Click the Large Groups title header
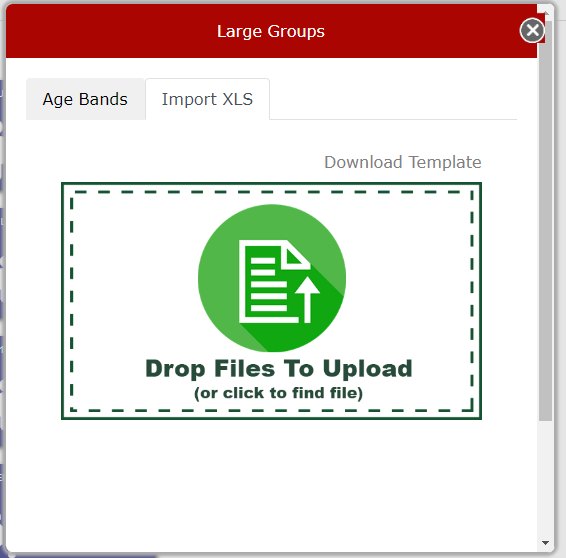 [x=271, y=31]
